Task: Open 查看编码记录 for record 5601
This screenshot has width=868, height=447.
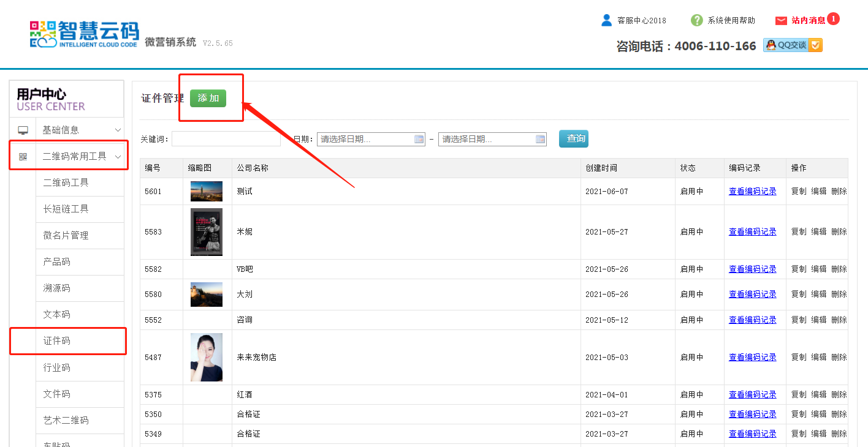Action: pyautogui.click(x=752, y=191)
